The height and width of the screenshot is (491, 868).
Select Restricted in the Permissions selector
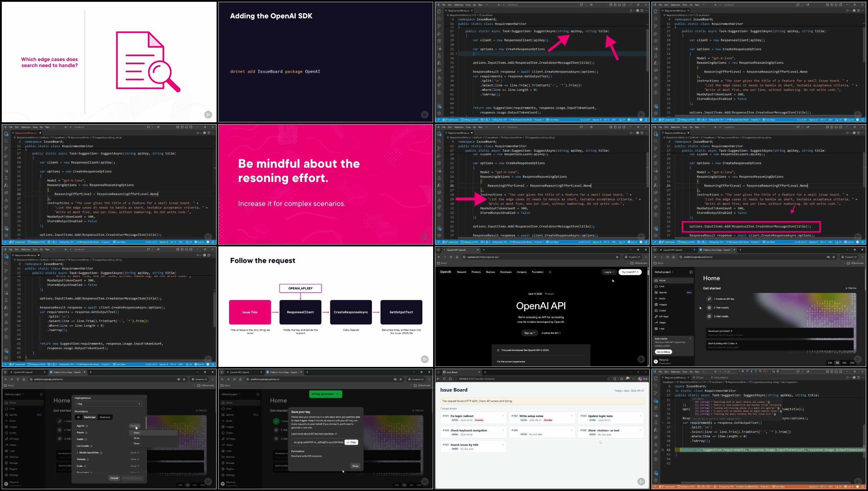pos(90,417)
